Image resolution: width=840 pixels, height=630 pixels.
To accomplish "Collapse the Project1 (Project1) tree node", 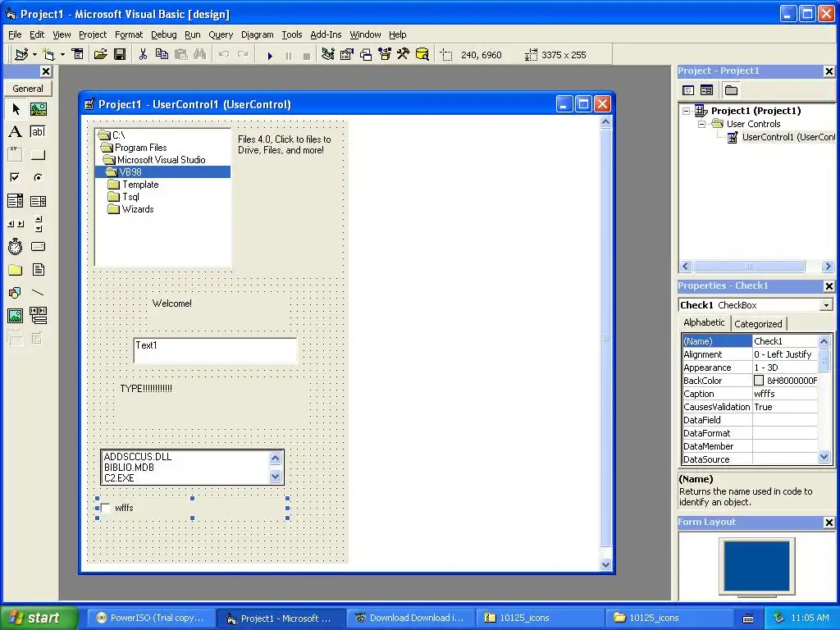I will [687, 111].
